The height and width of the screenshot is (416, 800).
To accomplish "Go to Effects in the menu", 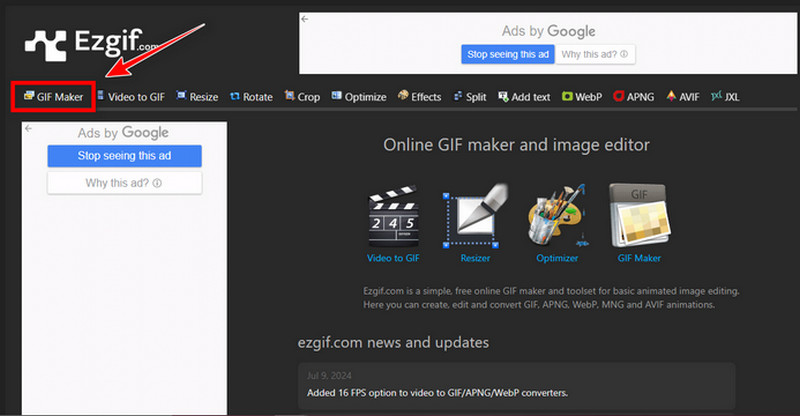I will (x=419, y=97).
